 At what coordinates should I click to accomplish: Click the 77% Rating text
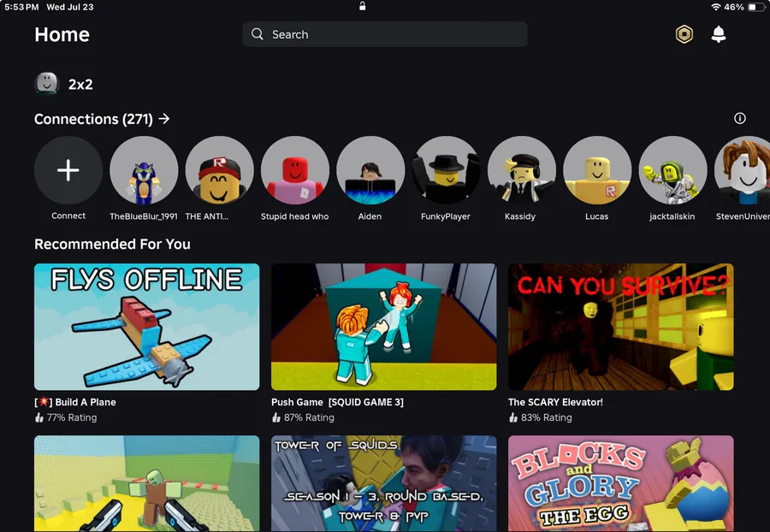[72, 417]
